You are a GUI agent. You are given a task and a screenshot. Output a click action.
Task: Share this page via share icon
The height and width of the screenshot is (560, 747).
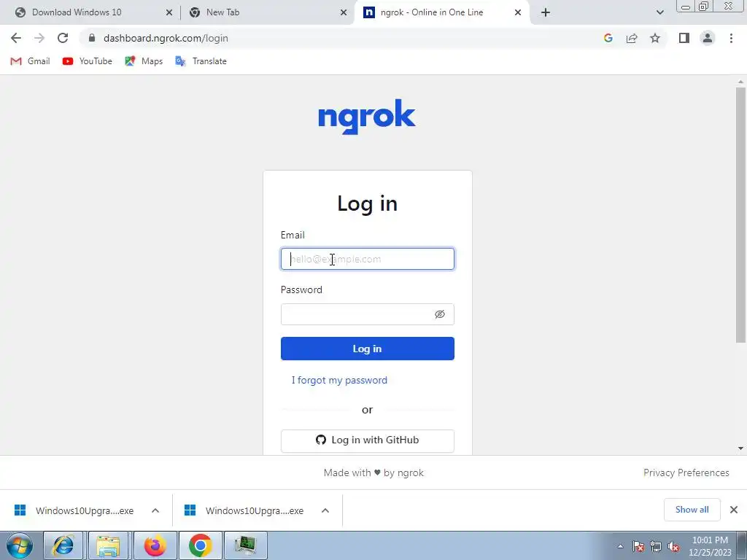pos(632,38)
